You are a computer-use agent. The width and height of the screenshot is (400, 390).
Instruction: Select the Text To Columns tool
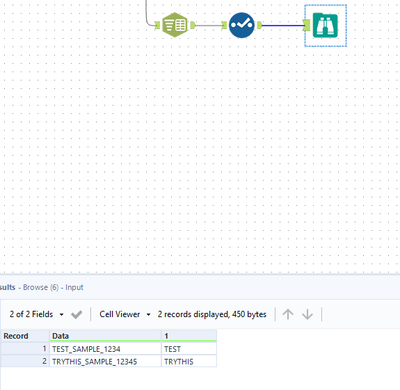click(175, 25)
